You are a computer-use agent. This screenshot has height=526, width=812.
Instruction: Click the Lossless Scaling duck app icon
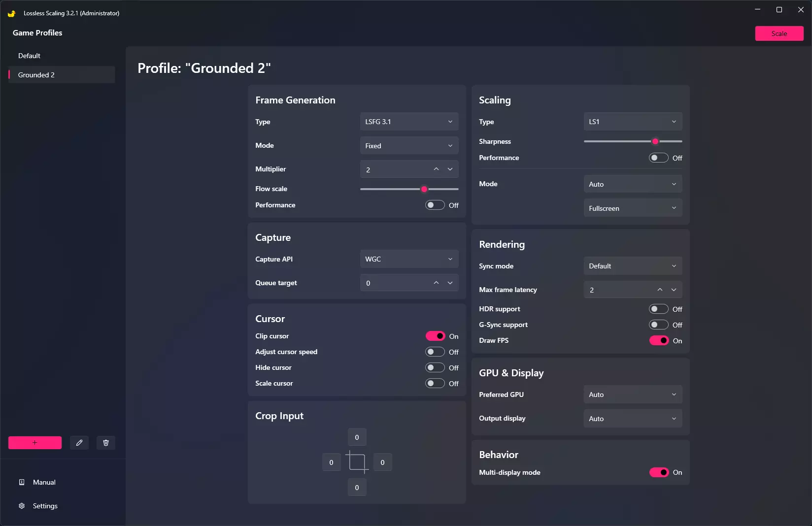click(x=12, y=13)
